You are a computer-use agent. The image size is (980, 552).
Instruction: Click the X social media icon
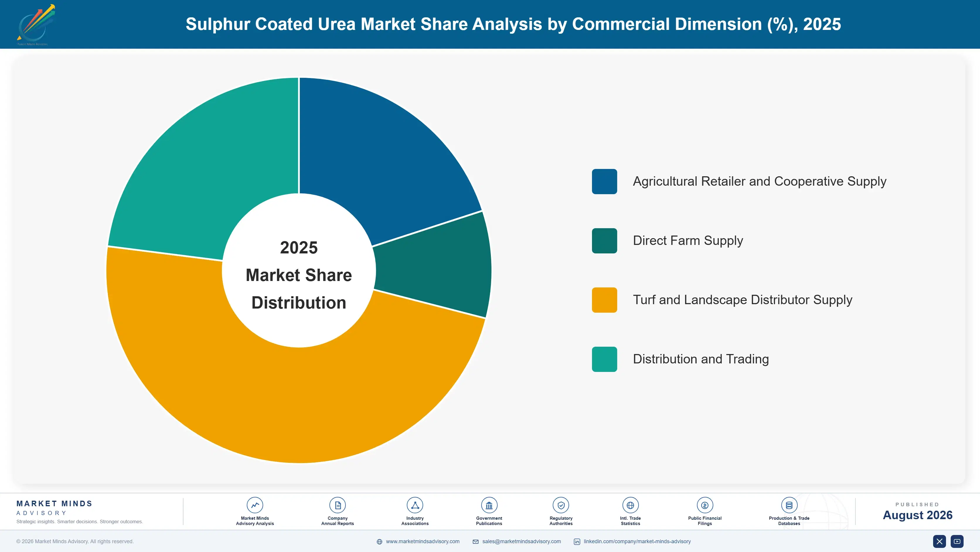939,541
